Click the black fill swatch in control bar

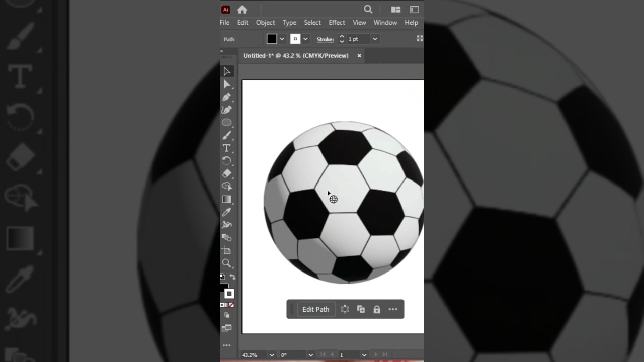[x=272, y=39]
